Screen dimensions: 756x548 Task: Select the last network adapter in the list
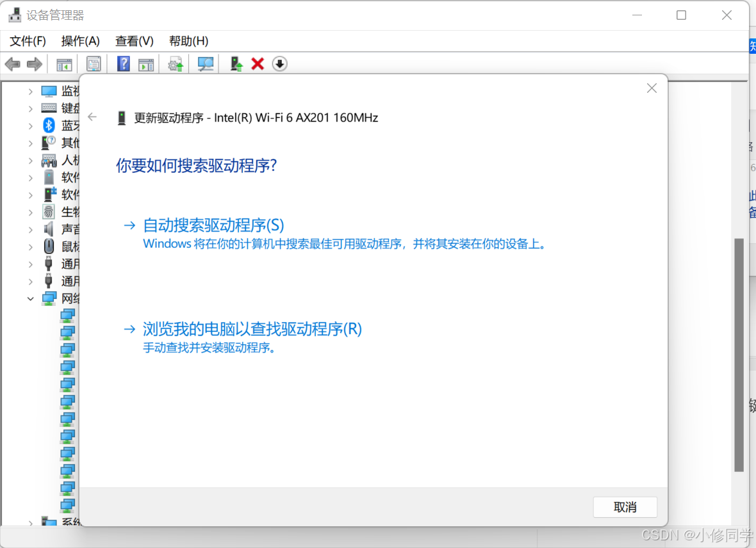click(x=67, y=505)
